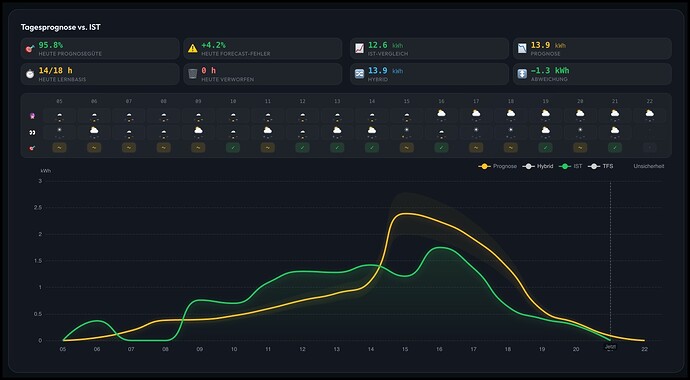Click observed cloud icon for hour 09
Viewport: 690px width, 380px height.
pyautogui.click(x=198, y=131)
